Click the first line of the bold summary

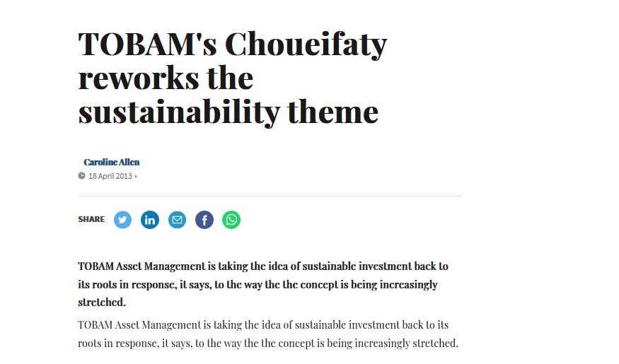[x=262, y=266]
